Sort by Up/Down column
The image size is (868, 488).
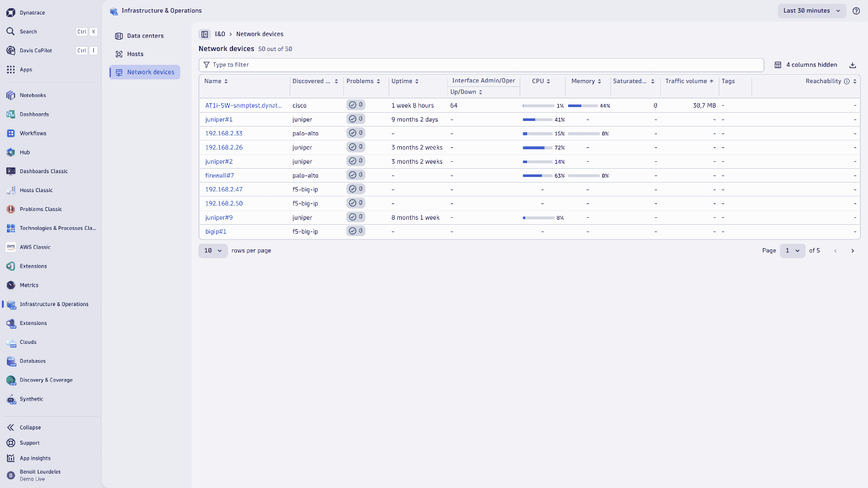[466, 92]
